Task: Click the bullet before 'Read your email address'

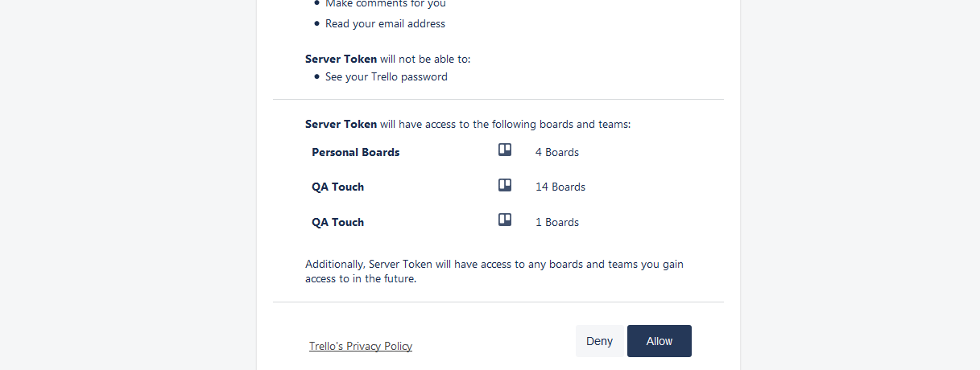Action: (x=317, y=23)
